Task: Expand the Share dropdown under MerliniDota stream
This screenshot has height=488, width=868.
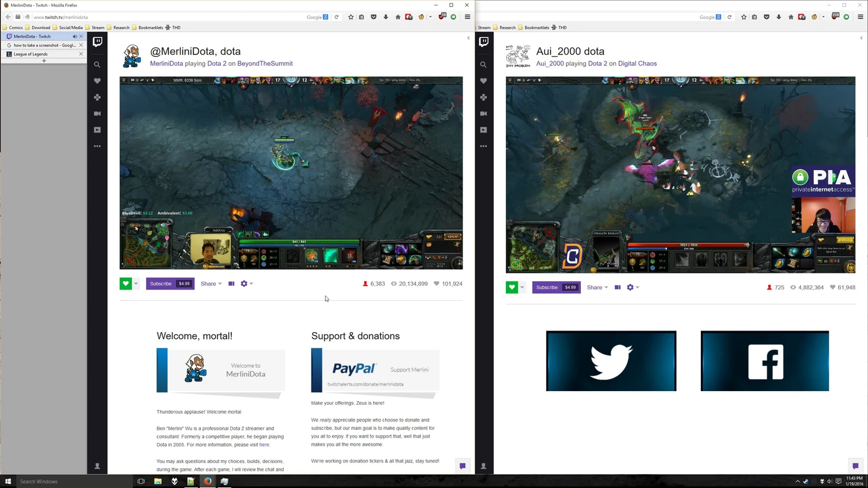Action: 211,284
